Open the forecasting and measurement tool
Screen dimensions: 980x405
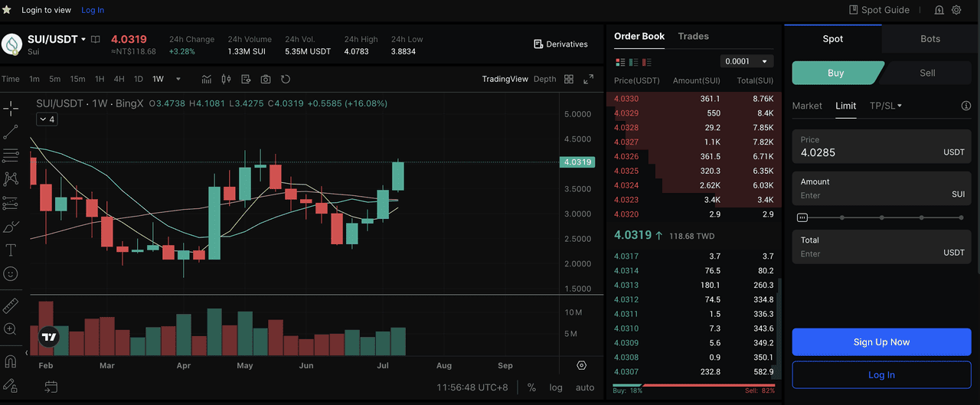(x=11, y=203)
